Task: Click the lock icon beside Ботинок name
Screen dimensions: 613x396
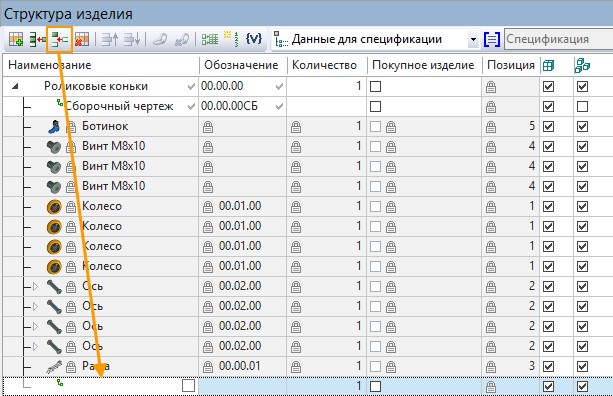Action: point(71,127)
